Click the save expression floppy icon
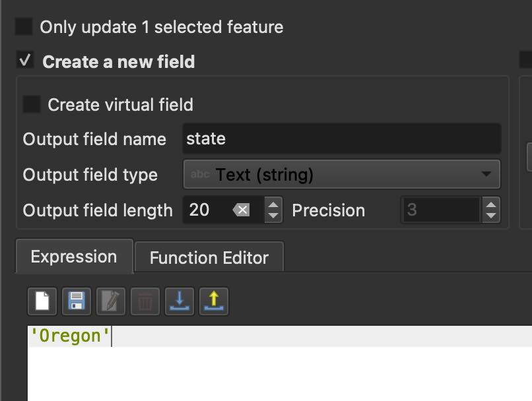 click(x=76, y=301)
